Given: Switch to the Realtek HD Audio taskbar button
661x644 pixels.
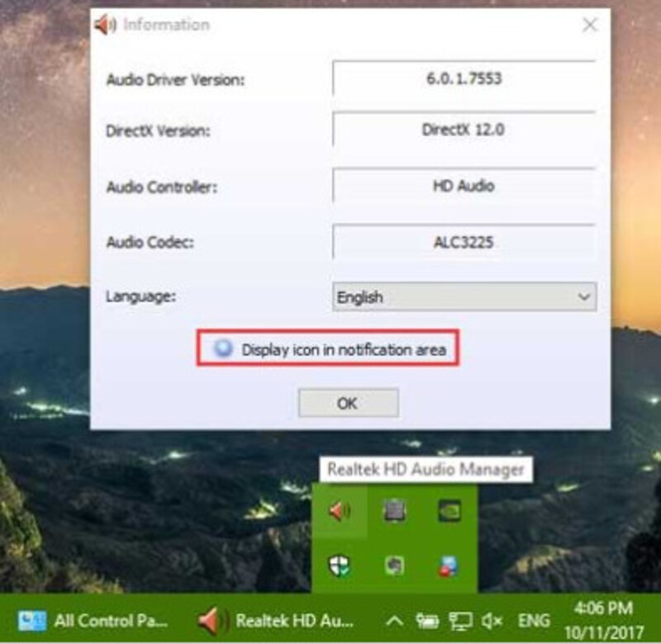Looking at the screenshot, I should (276, 620).
